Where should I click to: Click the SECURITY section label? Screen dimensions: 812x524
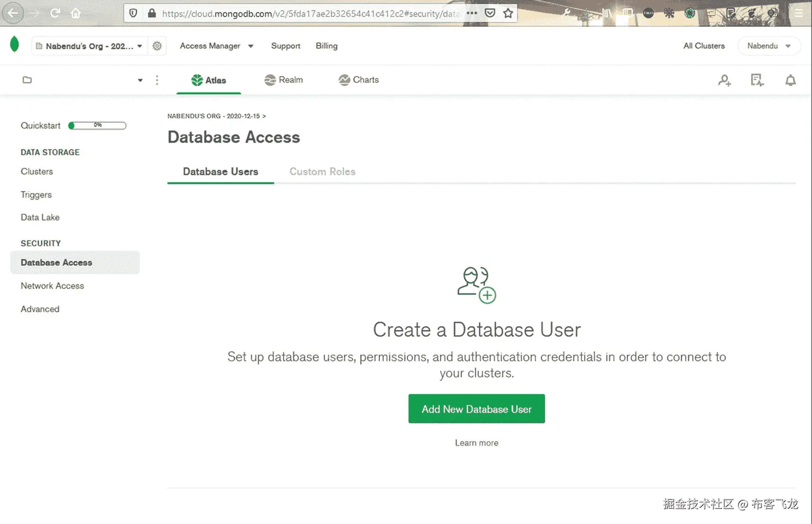(x=41, y=243)
